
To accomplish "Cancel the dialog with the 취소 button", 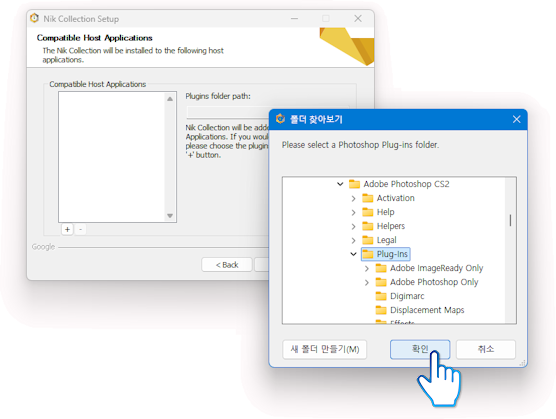I will click(x=485, y=349).
